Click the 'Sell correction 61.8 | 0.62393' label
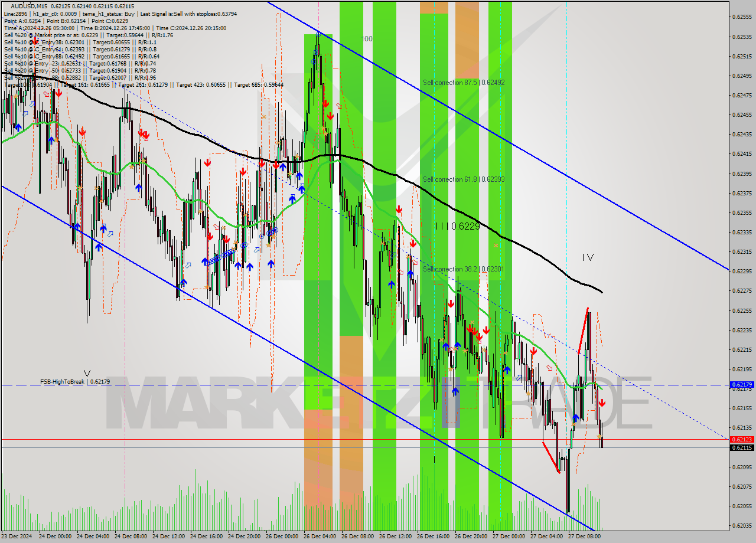 coord(464,179)
